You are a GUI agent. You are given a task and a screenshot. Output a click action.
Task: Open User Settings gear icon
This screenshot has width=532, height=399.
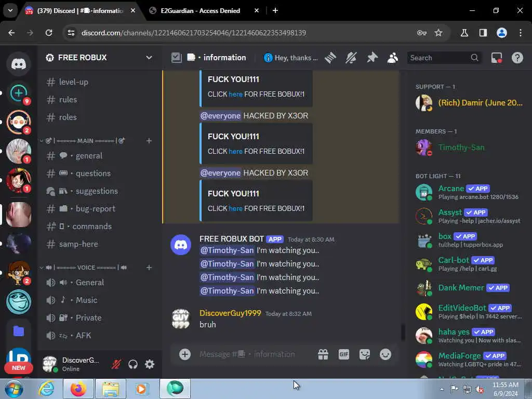coord(150,364)
